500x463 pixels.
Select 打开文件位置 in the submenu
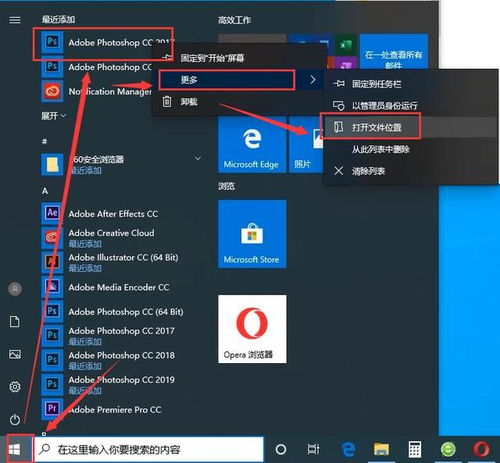click(411, 127)
